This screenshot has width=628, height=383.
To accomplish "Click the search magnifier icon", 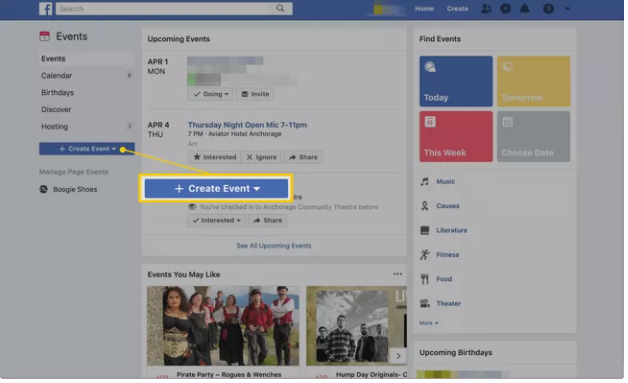I will click(280, 8).
